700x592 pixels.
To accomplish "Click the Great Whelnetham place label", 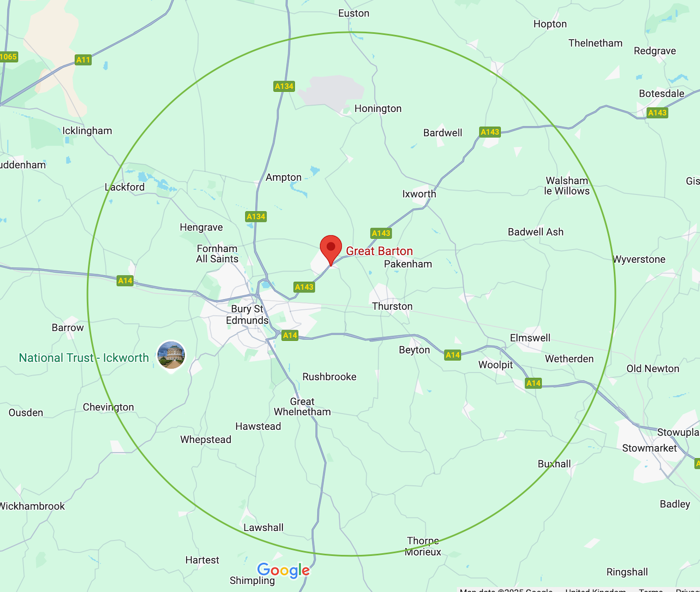I will (302, 407).
